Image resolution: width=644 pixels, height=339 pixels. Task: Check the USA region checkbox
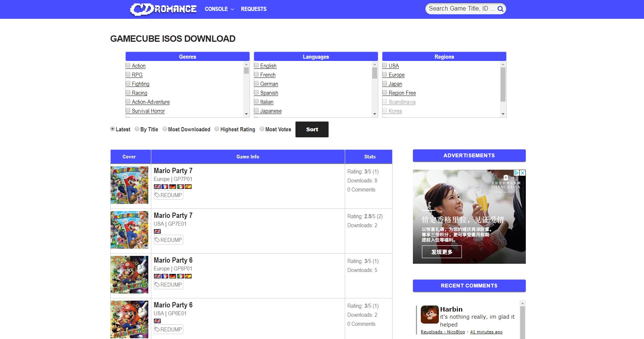385,65
